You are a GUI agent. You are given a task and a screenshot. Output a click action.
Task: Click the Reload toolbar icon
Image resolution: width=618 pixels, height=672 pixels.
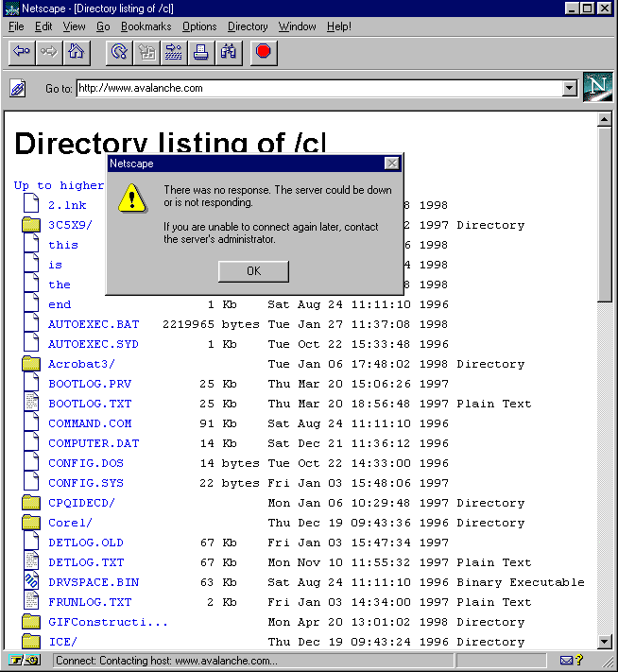[x=119, y=53]
